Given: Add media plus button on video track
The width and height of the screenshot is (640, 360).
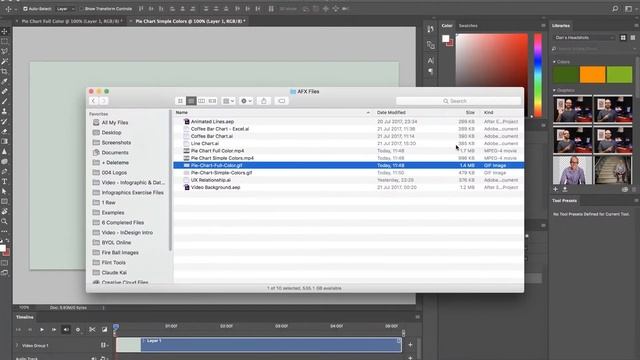Looking at the screenshot, I should pyautogui.click(x=411, y=345).
